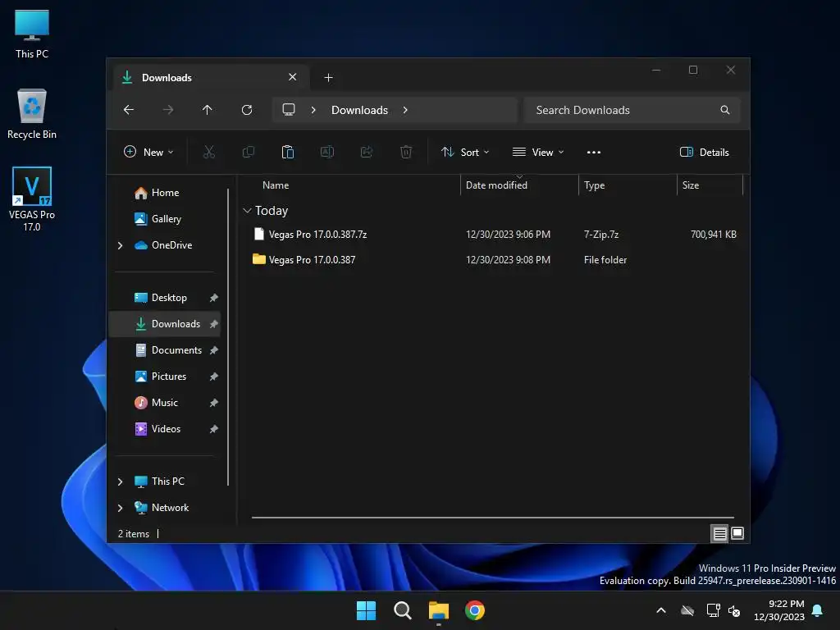Expand the This PC tree node
Viewport: 840px width, 630px height.
[120, 482]
